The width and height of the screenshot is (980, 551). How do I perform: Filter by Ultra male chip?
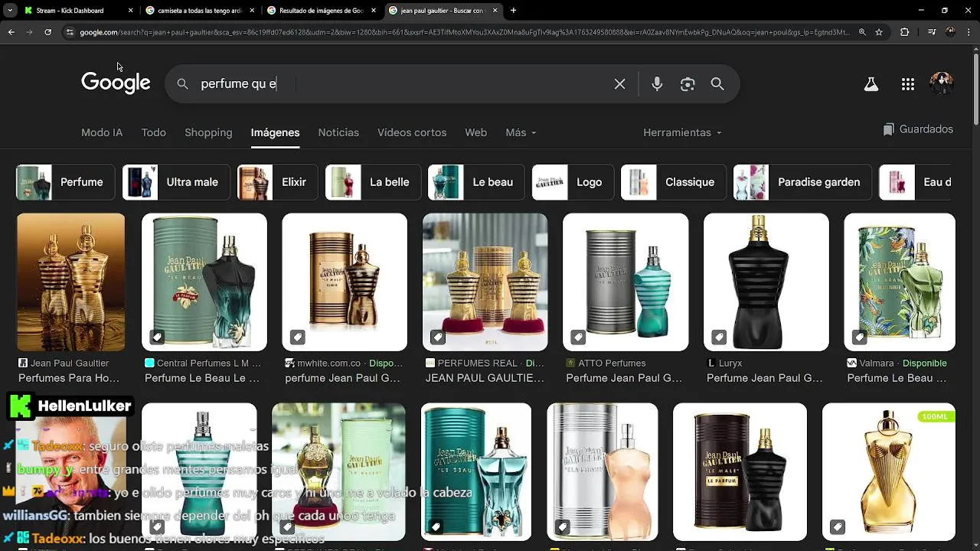coord(176,182)
